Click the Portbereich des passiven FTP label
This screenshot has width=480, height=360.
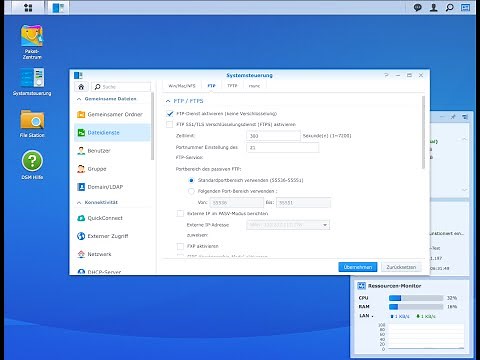(208, 169)
